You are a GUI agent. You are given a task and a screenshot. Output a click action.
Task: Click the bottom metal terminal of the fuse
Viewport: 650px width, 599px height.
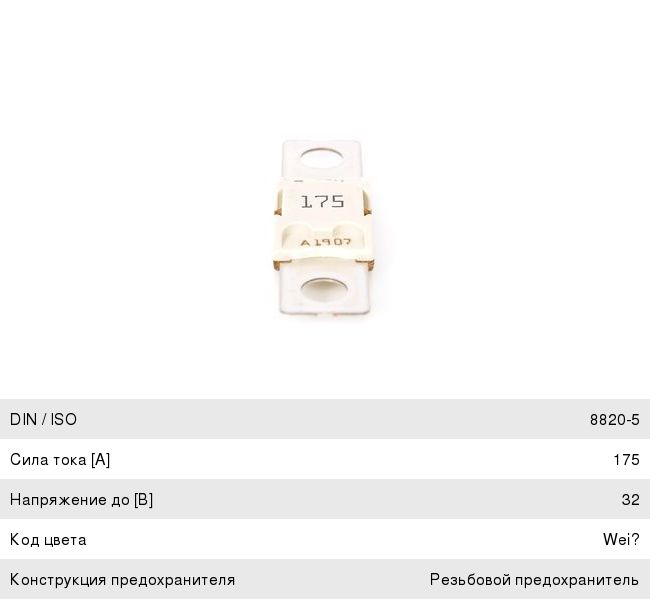point(323,289)
